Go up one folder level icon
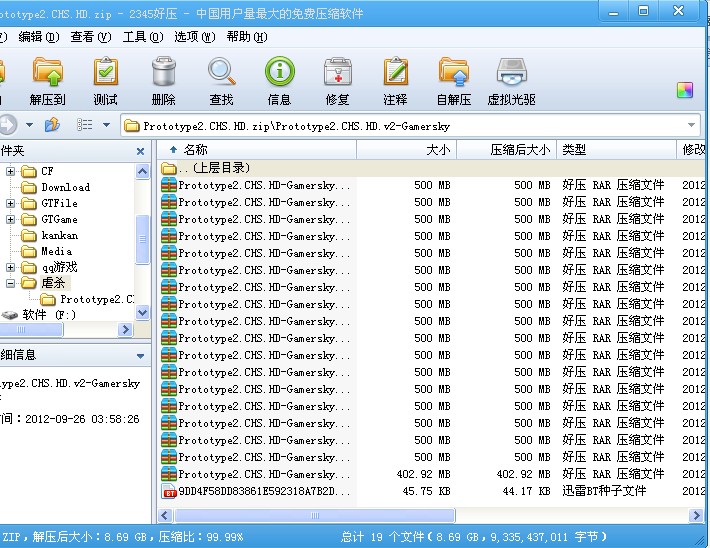This screenshot has height=548, width=710. click(x=52, y=124)
